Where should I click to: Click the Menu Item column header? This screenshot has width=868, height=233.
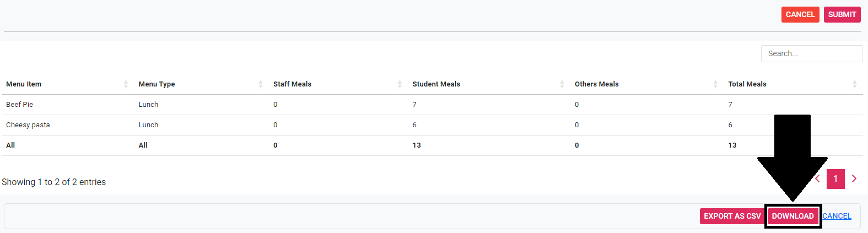pos(24,84)
